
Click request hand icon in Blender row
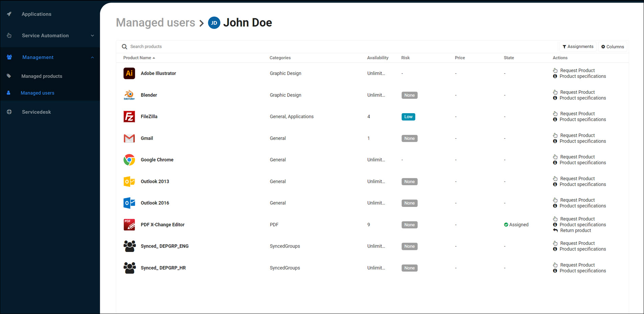555,92
